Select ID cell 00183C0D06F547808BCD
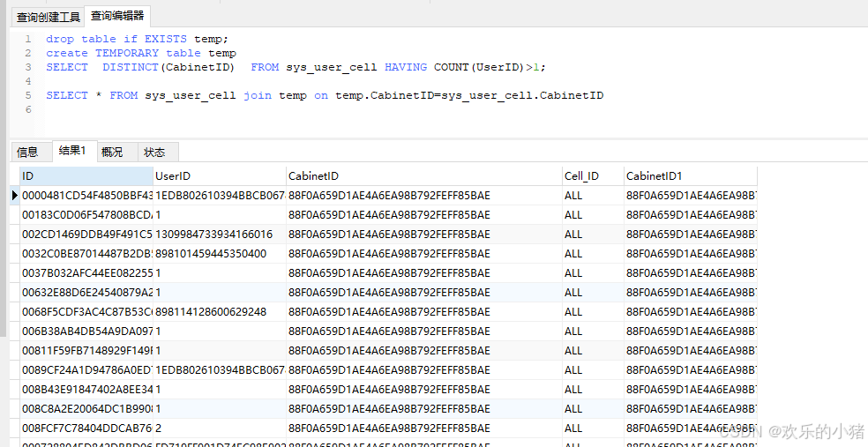The width and height of the screenshot is (868, 447). (x=86, y=214)
